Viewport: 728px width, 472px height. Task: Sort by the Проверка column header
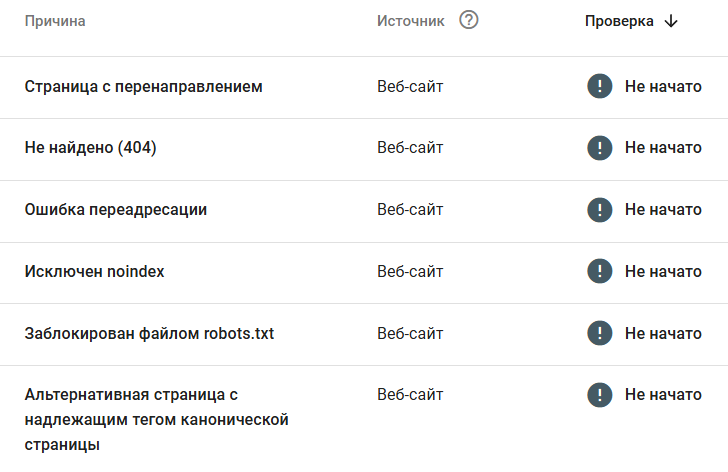tap(619, 21)
